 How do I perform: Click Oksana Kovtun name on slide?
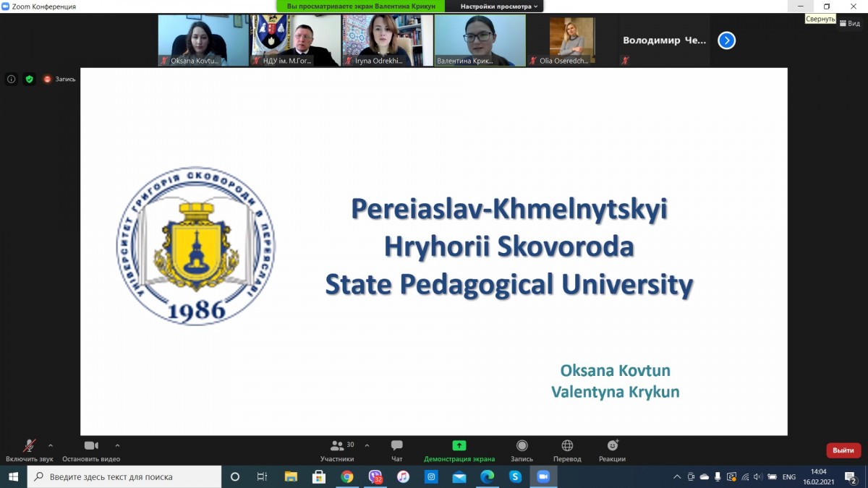coord(615,371)
